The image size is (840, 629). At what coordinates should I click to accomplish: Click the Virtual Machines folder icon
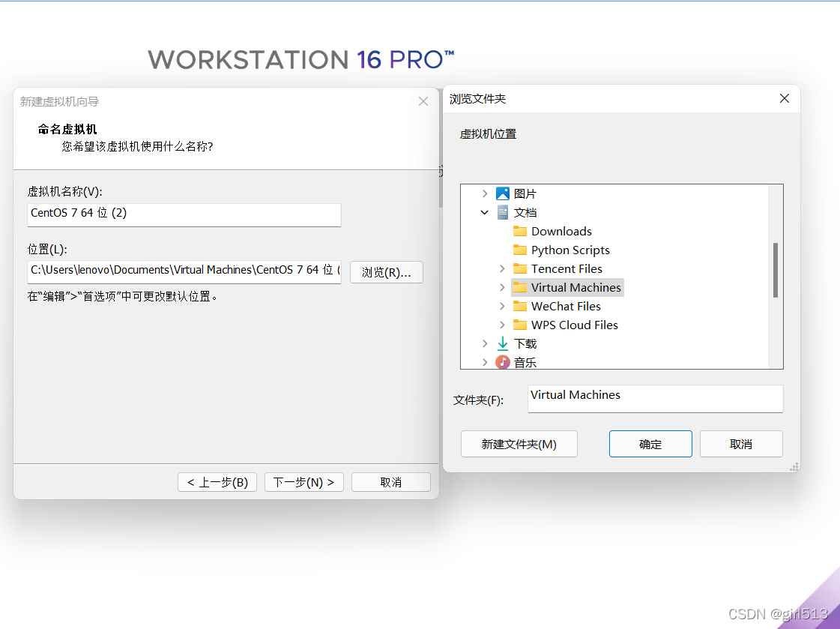point(519,287)
